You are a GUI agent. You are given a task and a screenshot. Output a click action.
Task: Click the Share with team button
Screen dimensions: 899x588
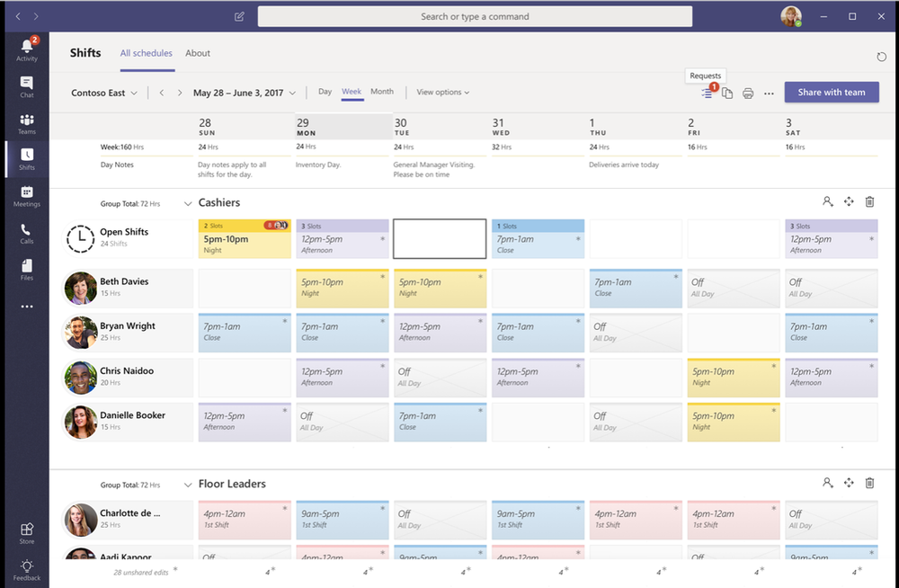pos(831,92)
